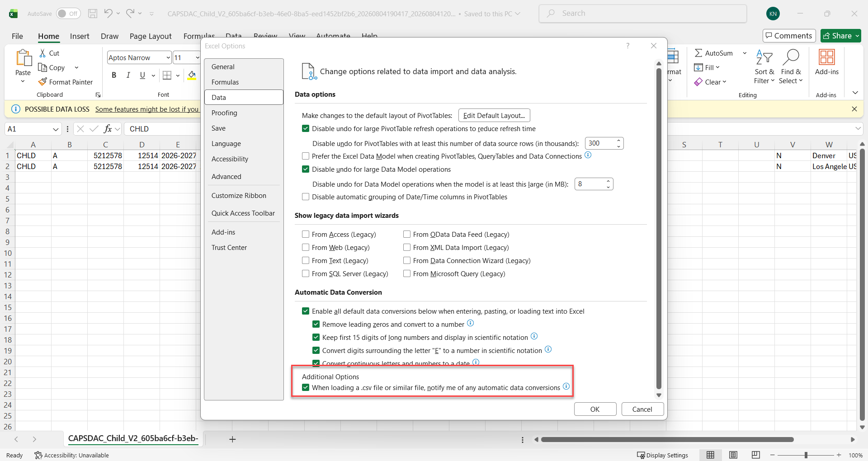Viewport: 868px width, 461px height.
Task: Check From Access (Legacy) wizard
Action: (x=306, y=235)
